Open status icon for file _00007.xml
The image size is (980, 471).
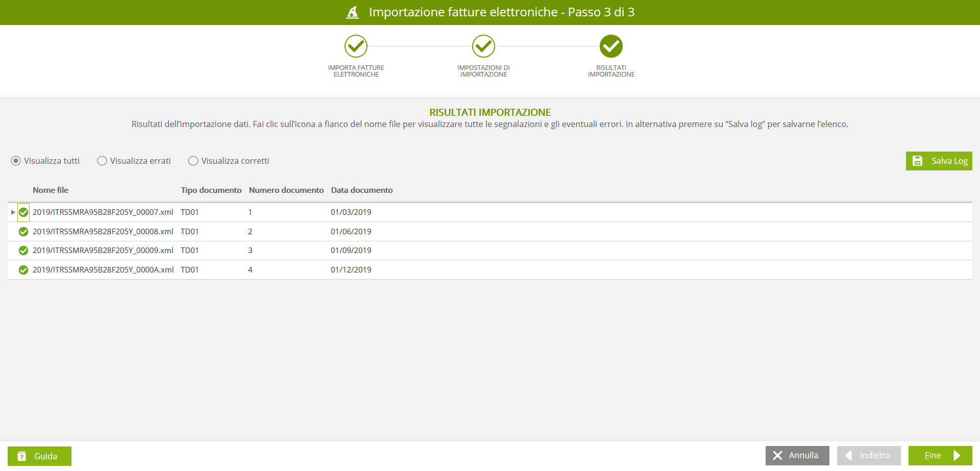tap(23, 212)
